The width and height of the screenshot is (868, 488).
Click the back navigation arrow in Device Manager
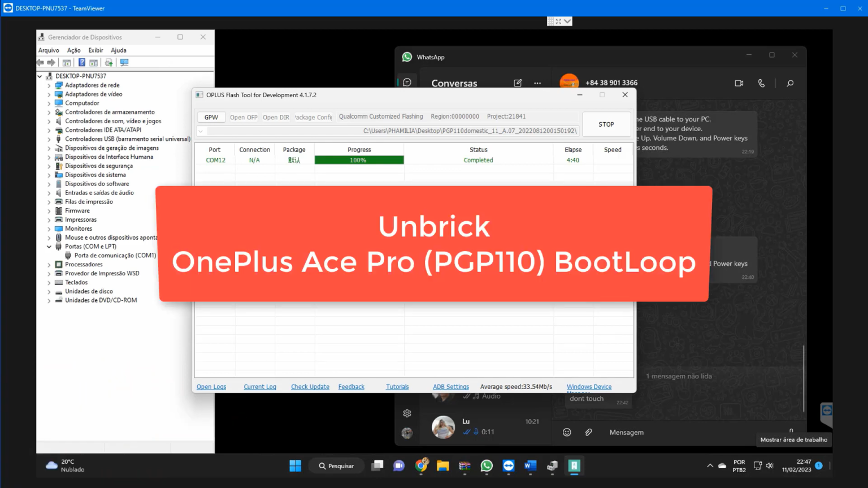click(x=40, y=62)
